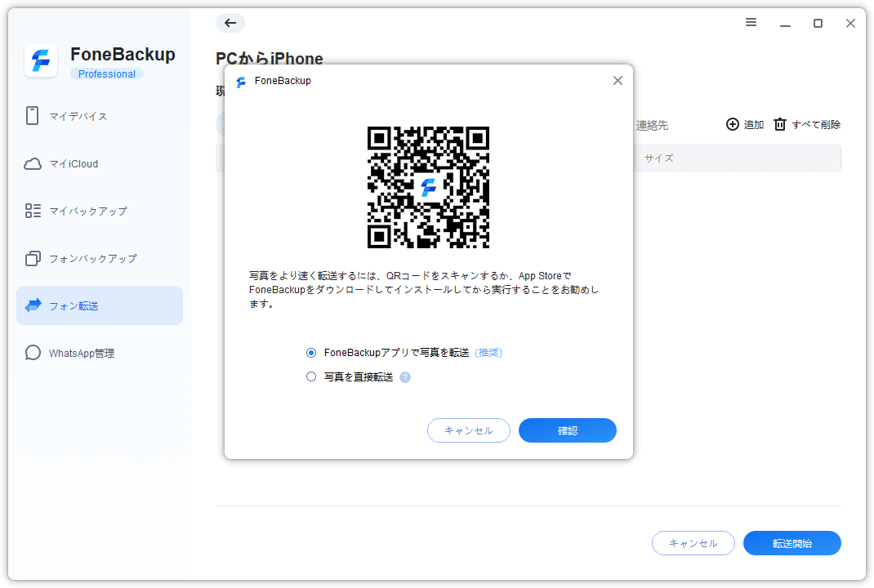Click the 連絡先 tab label

[652, 126]
